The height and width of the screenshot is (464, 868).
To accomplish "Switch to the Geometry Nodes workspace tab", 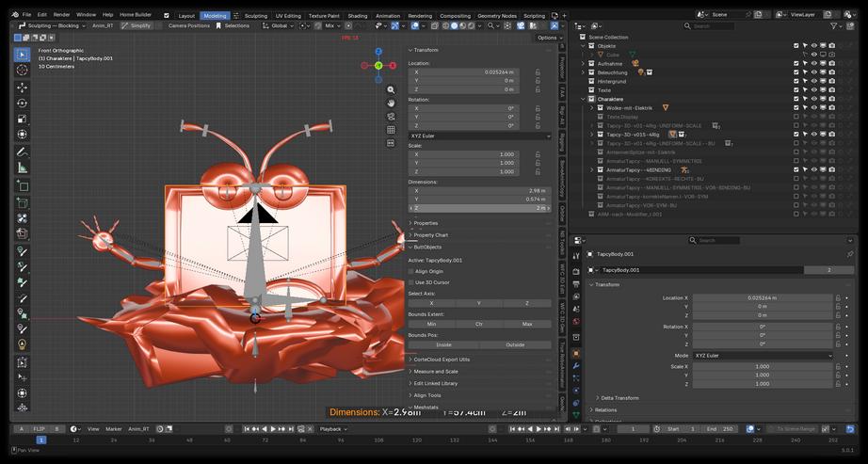I will (x=496, y=16).
